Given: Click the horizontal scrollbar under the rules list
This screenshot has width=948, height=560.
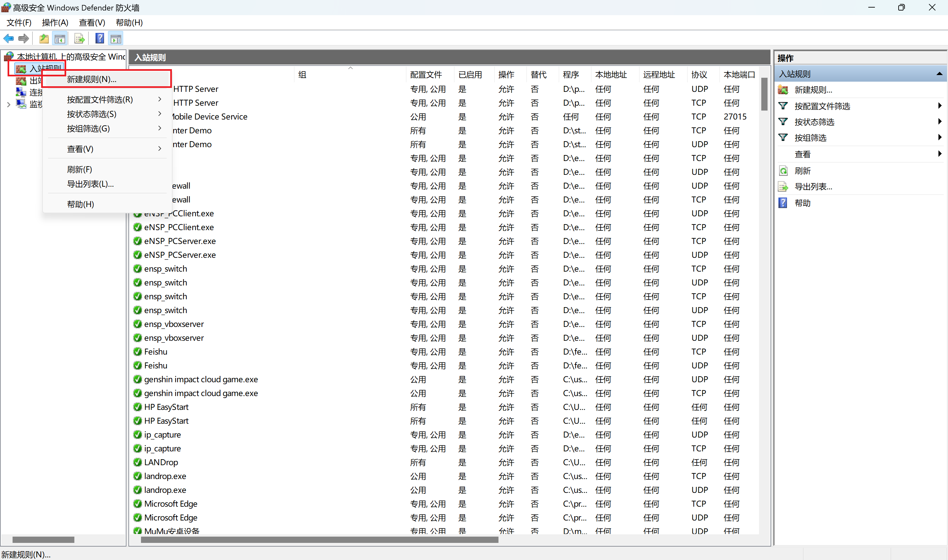Looking at the screenshot, I should coord(319,540).
